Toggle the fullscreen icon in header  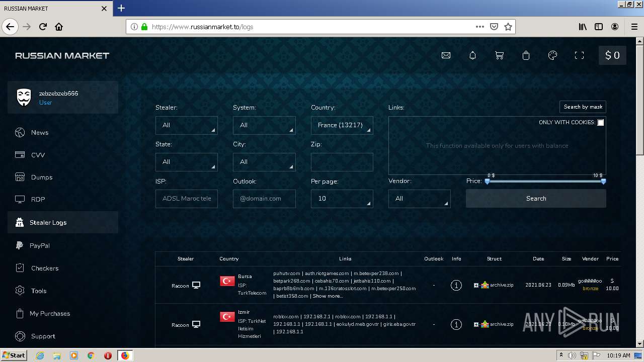pos(579,55)
